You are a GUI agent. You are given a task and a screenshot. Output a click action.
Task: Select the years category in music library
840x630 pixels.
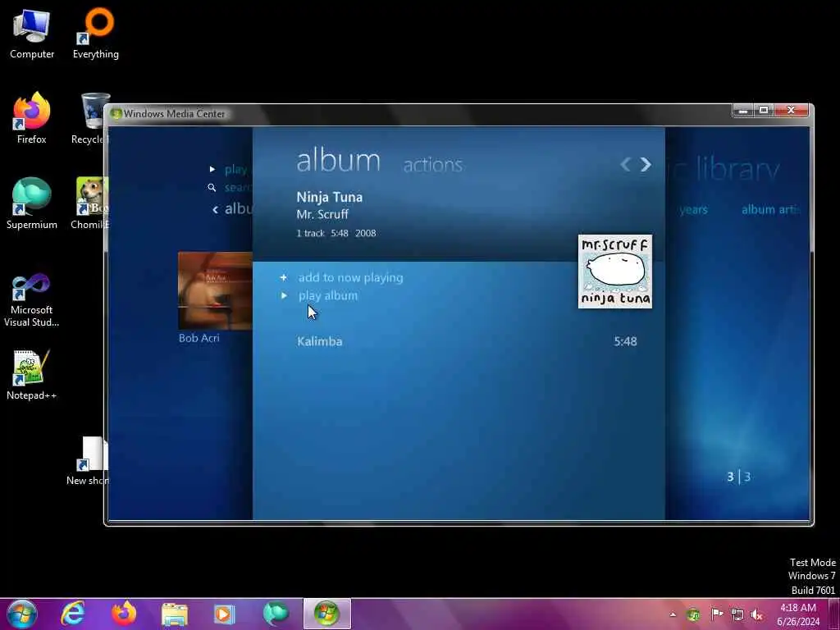click(x=693, y=209)
